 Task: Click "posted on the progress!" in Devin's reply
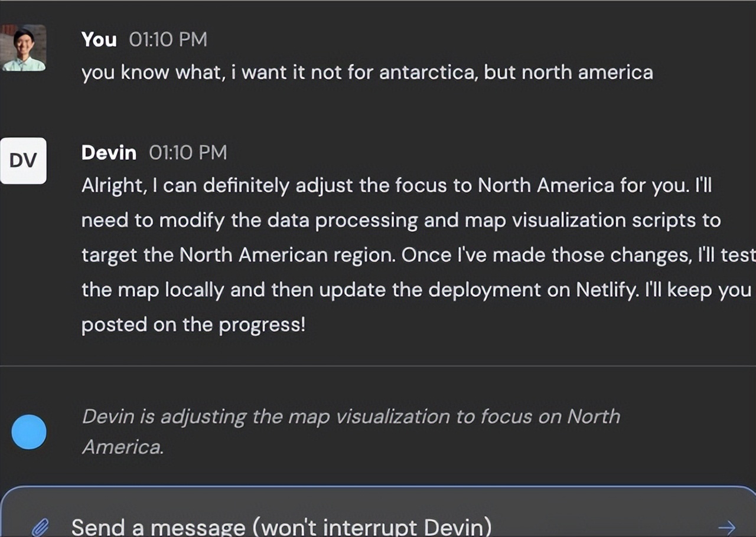coord(193,325)
